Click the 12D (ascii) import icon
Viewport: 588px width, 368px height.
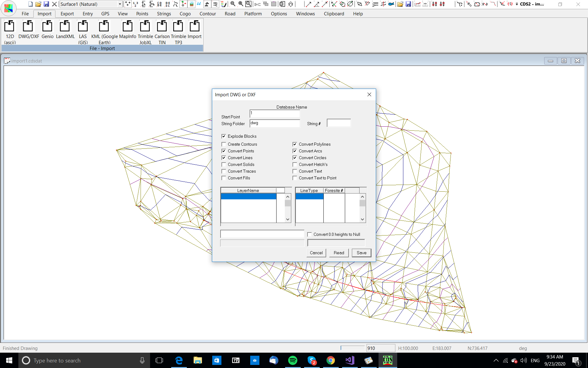pos(9,27)
